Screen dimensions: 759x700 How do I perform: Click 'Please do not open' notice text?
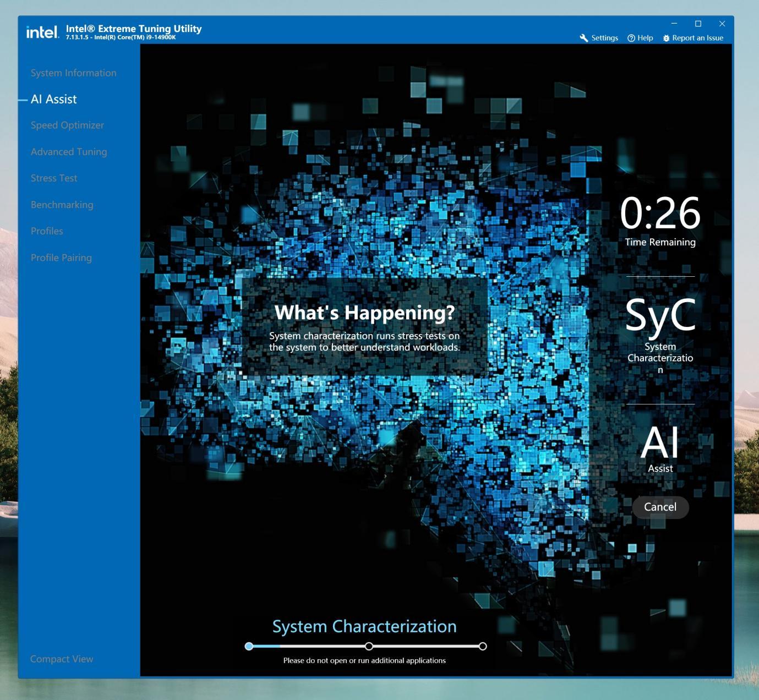[x=364, y=660]
